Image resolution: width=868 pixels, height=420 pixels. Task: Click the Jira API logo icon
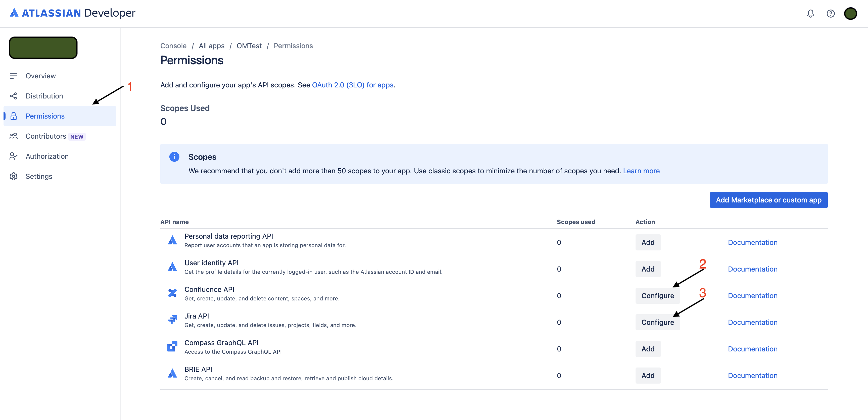[x=172, y=320]
